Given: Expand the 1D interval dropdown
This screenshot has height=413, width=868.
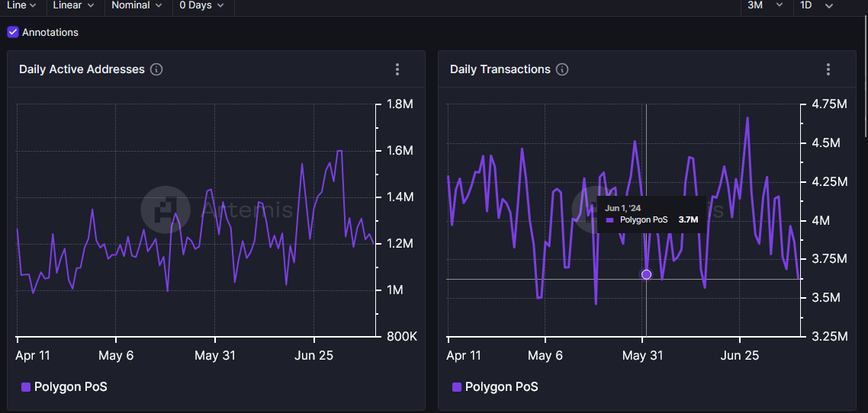Looking at the screenshot, I should 815,5.
